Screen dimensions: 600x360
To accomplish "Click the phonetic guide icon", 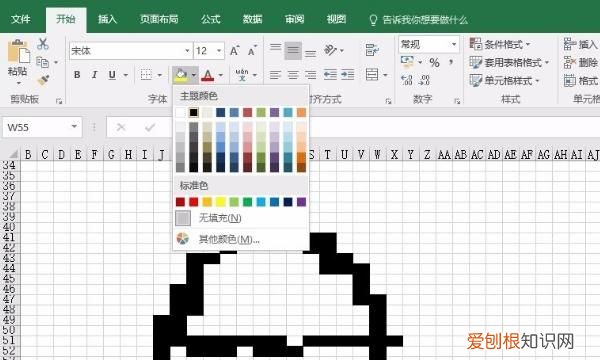I will coord(241,75).
